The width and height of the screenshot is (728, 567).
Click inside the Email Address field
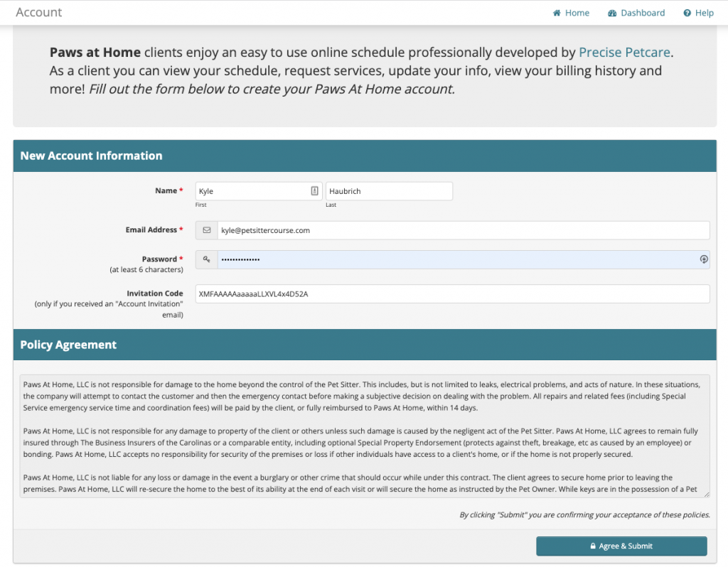[x=462, y=229]
